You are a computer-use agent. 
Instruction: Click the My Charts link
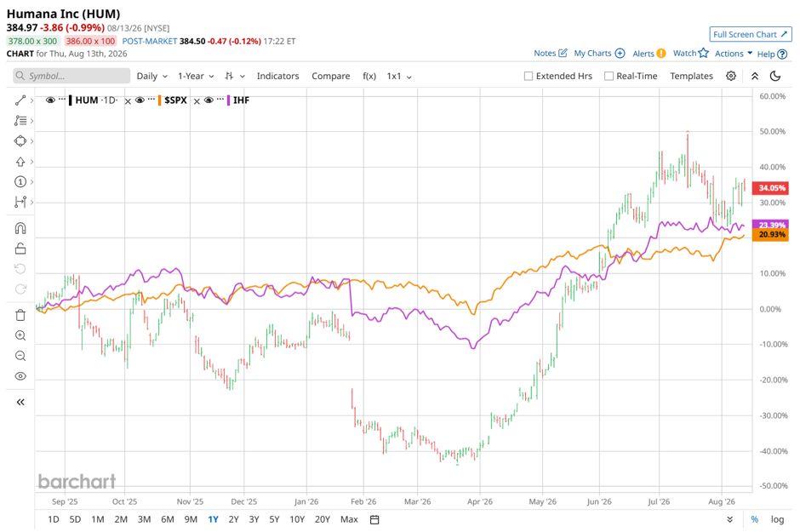tap(599, 53)
